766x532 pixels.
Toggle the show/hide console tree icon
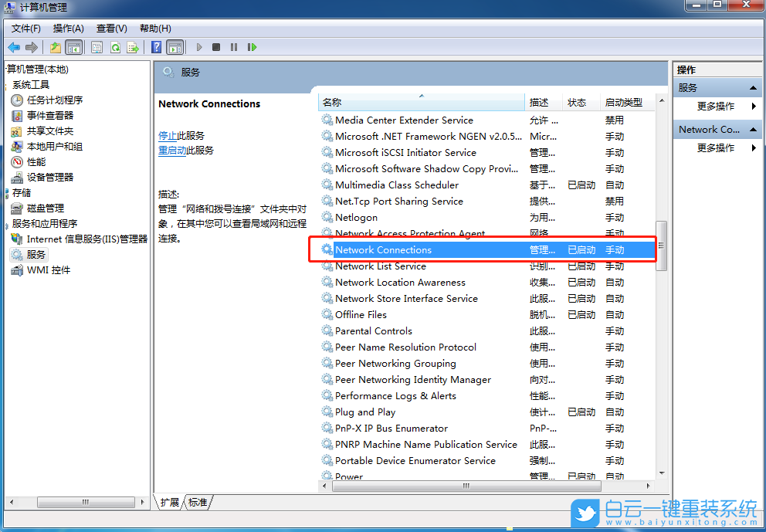(74, 47)
